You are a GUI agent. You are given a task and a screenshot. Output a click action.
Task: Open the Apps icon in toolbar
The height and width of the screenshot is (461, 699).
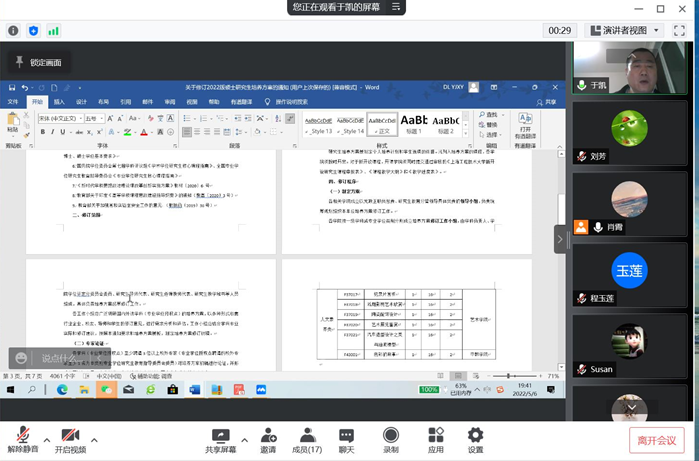tap(435, 440)
